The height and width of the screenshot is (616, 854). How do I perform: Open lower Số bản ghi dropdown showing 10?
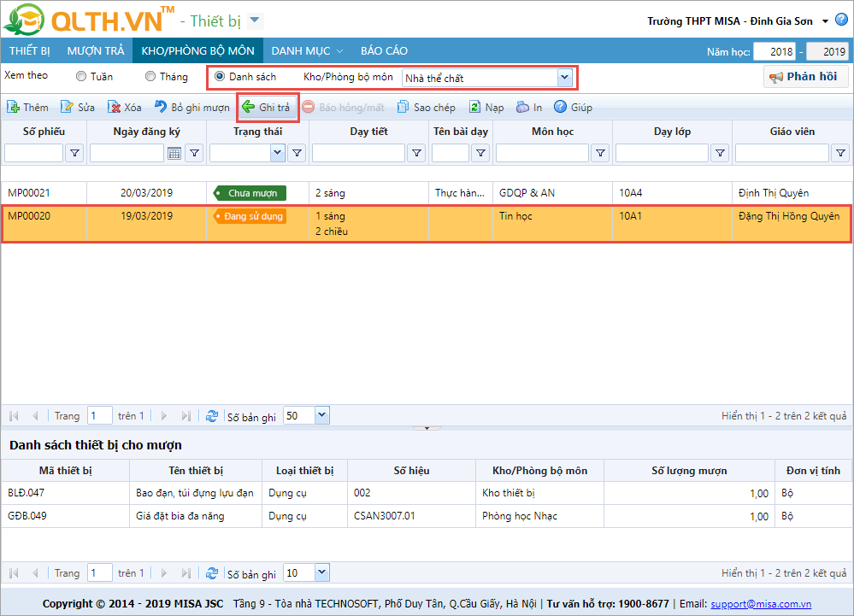[322, 572]
